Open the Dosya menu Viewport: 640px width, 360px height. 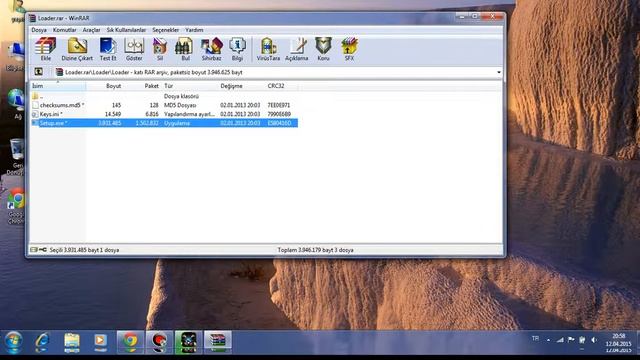[39, 30]
